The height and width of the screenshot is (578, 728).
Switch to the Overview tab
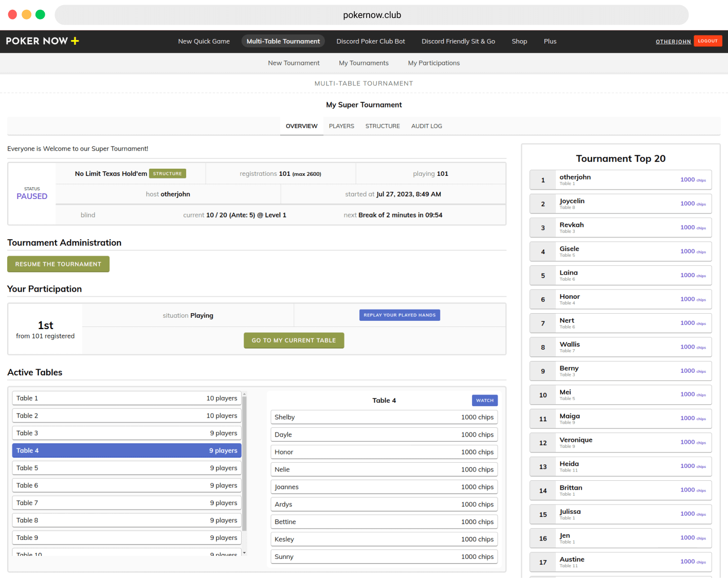point(302,126)
